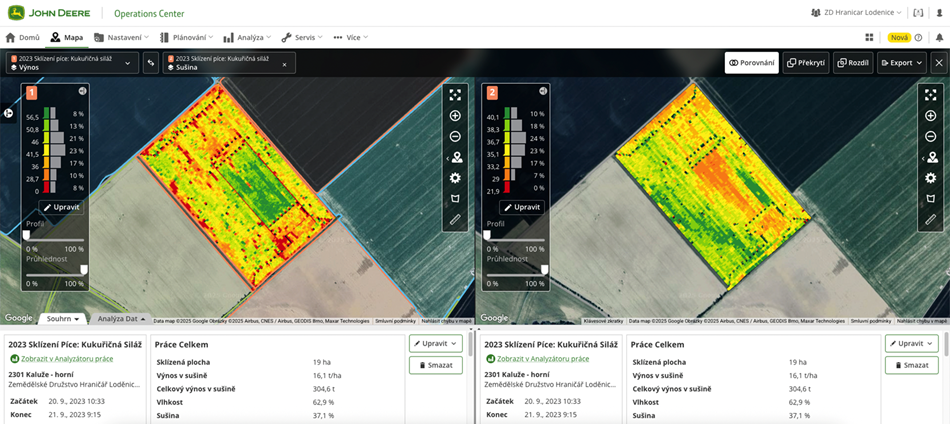
Task: Expand the Analýza menu
Action: tap(247, 38)
